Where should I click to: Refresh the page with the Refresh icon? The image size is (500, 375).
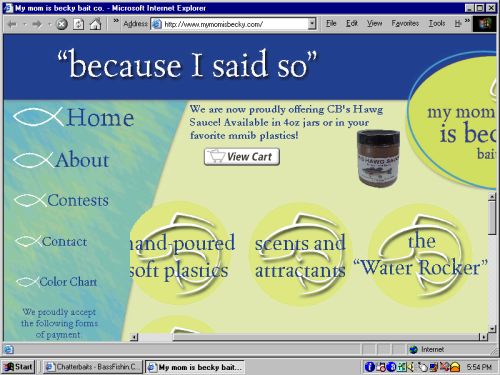click(x=79, y=24)
